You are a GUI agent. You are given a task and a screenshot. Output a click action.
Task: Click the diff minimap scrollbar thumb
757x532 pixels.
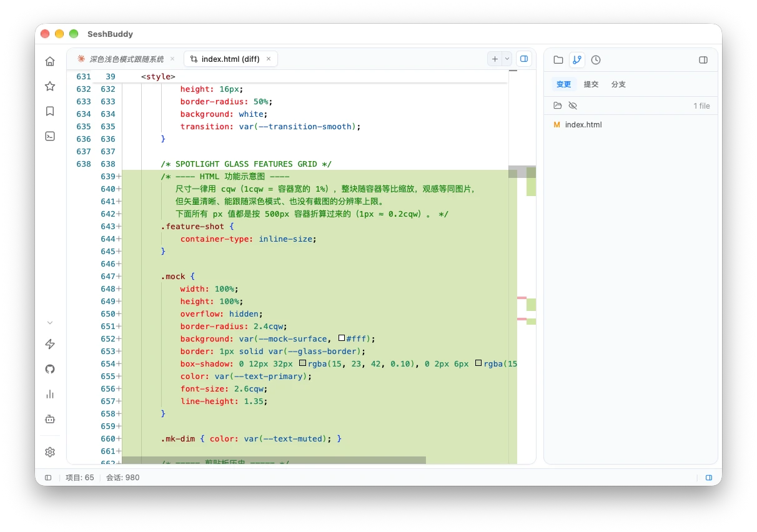pos(522,172)
